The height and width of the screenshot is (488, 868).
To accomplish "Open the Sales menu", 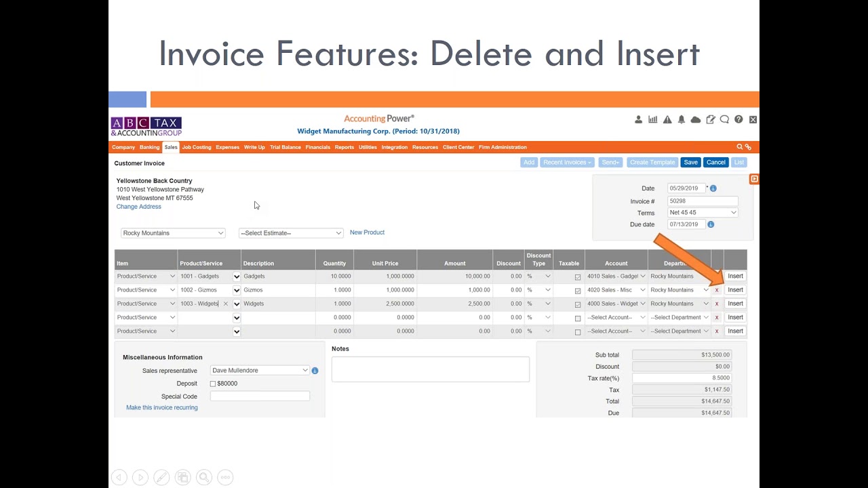I will point(171,147).
